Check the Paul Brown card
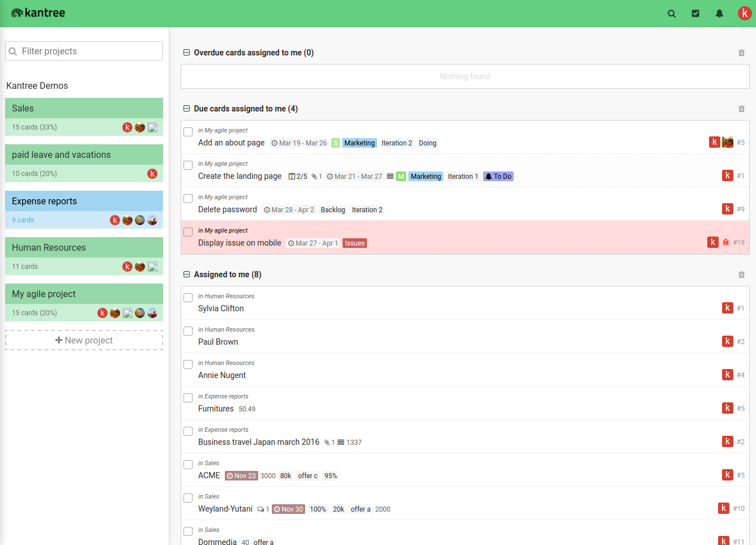This screenshot has width=756, height=545. click(x=188, y=331)
